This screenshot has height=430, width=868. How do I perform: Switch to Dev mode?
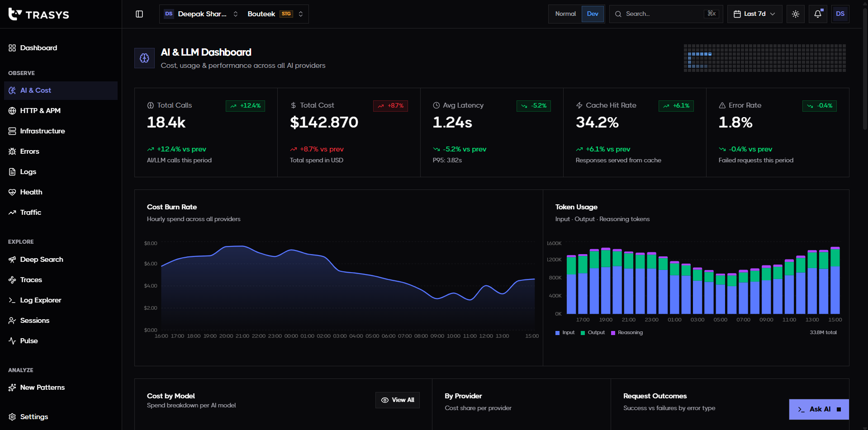point(593,14)
